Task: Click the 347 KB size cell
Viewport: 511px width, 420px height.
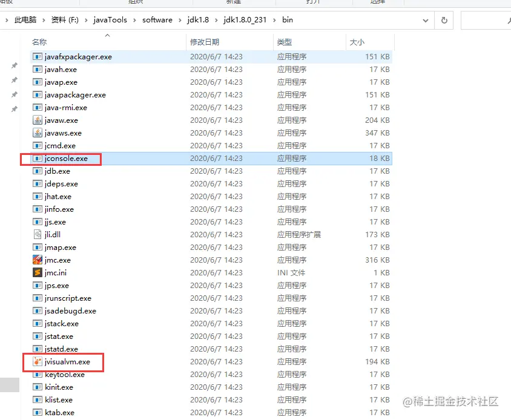Action: pyautogui.click(x=377, y=133)
